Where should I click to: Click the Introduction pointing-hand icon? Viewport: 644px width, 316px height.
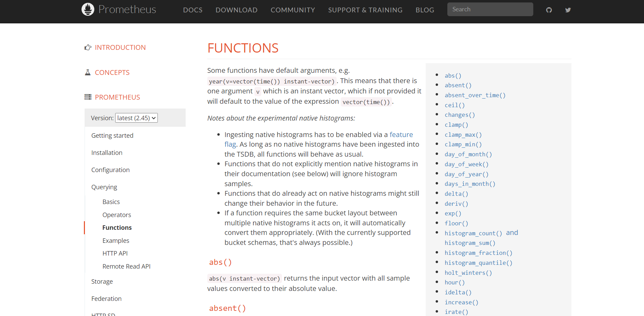88,47
